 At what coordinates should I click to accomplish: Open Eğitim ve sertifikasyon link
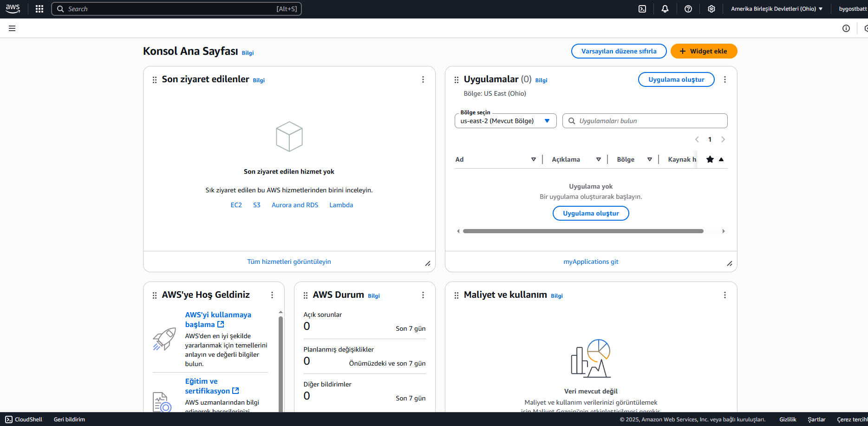click(x=212, y=386)
